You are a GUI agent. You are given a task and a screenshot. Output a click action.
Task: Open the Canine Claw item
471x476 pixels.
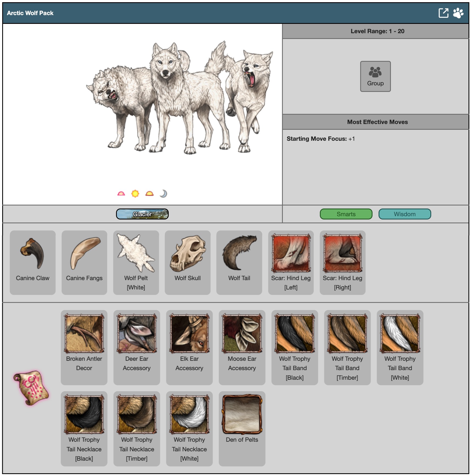pos(33,262)
